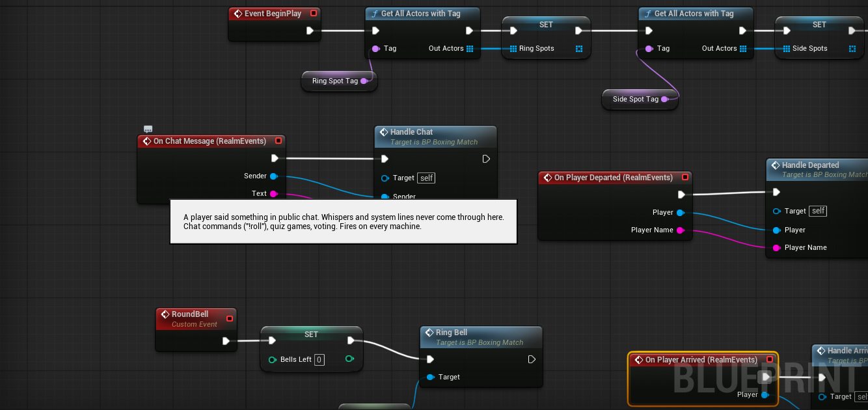Select the On Chat Message (RealmEvents) title
Screen dimensions: 868x410
pyautogui.click(x=210, y=141)
